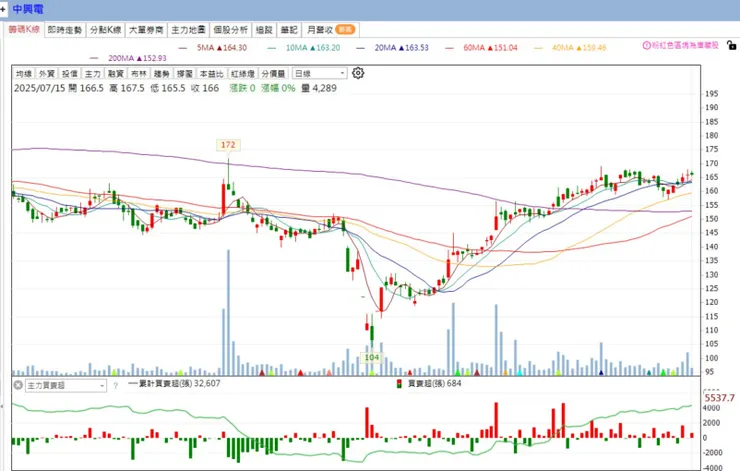The height and width of the screenshot is (471, 740).
Task: Toggle the 趨勢 overlay button
Action: tap(162, 74)
